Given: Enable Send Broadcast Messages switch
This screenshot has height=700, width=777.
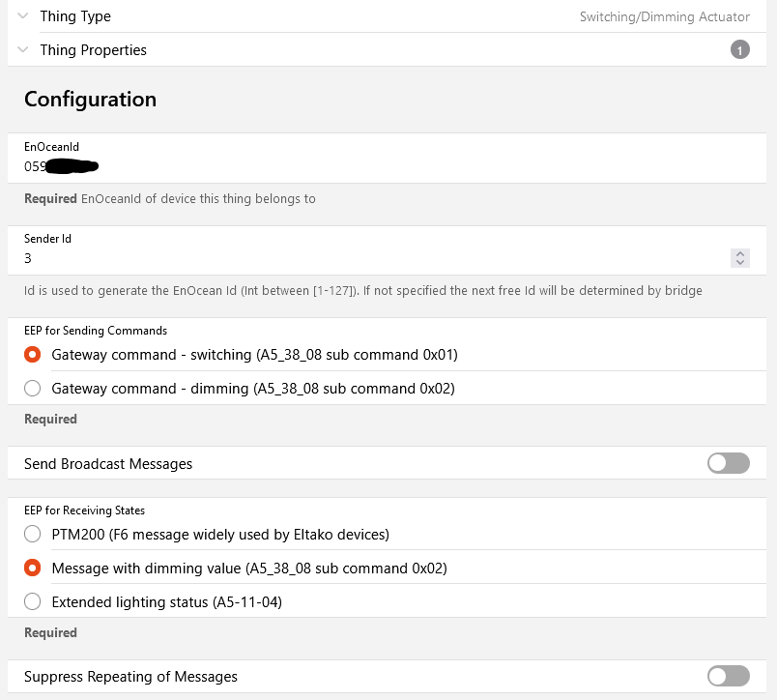Looking at the screenshot, I should click(x=728, y=463).
